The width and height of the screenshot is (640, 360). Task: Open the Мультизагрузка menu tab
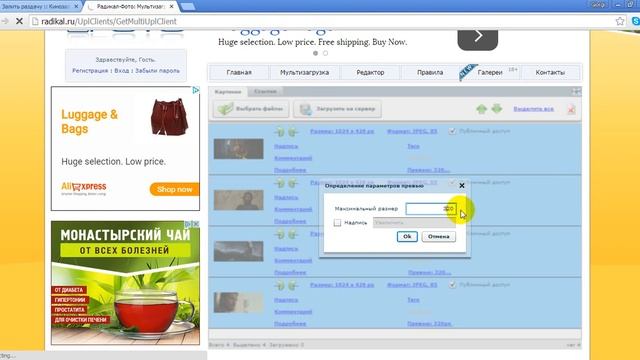pos(304,72)
